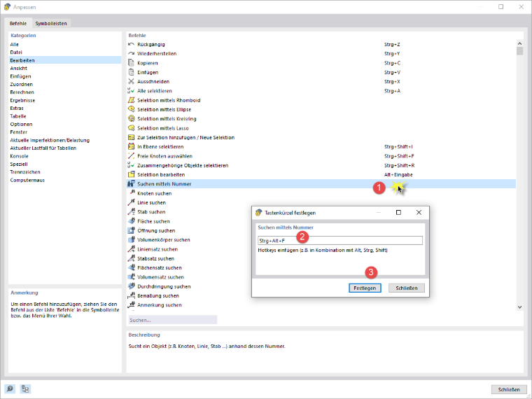The width and height of the screenshot is (532, 399).
Task: Switch to the Symbolleisten tab
Action: point(51,23)
